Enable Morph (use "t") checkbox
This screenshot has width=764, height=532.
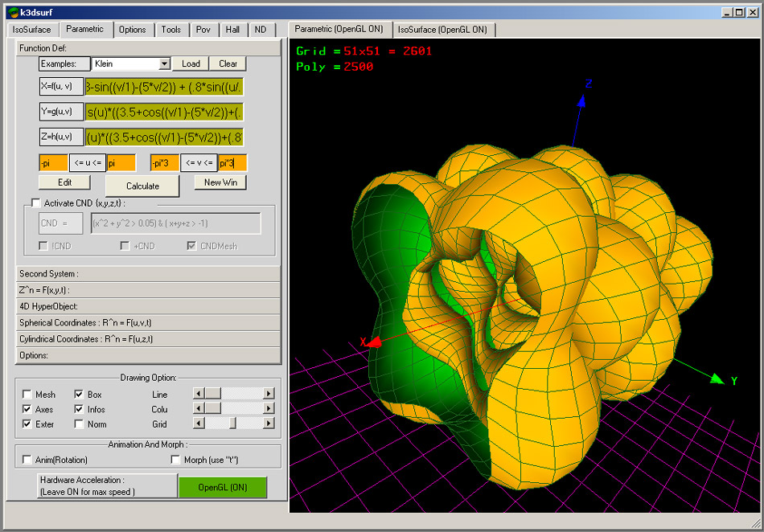click(x=175, y=460)
